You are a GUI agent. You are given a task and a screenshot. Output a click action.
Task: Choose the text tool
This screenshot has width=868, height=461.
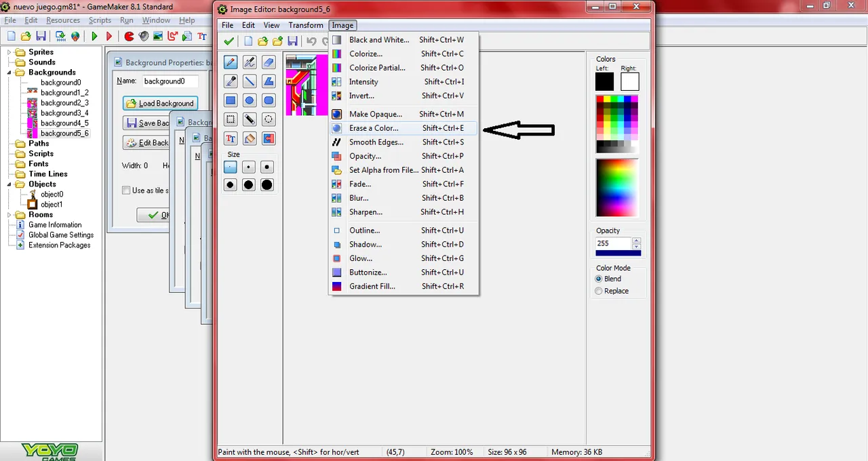click(x=231, y=138)
